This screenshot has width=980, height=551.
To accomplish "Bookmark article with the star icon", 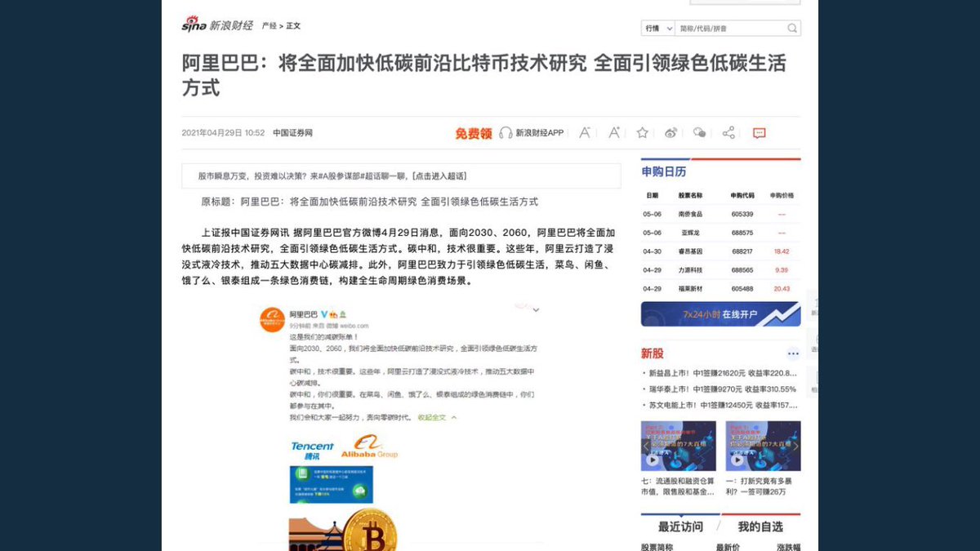I will coord(643,132).
